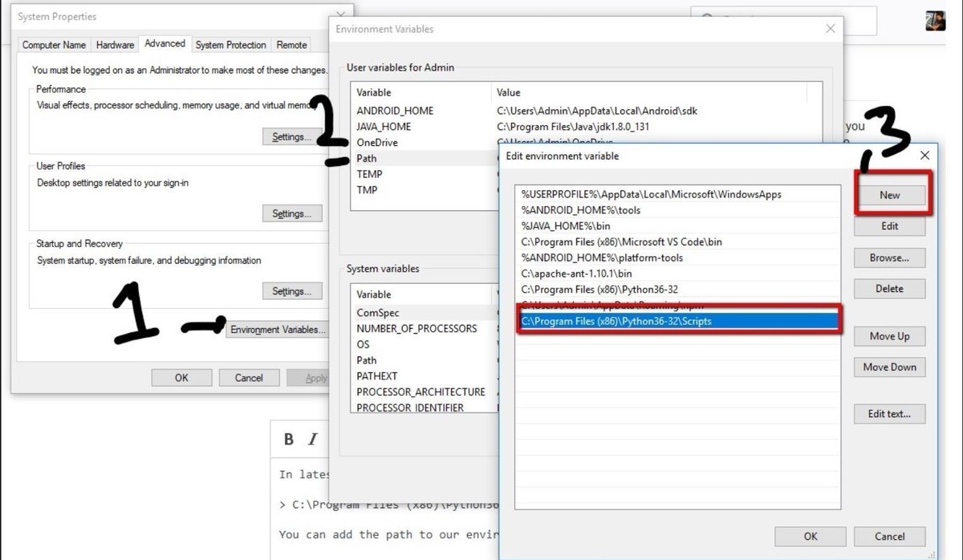The width and height of the screenshot is (963, 560).
Task: Click the user avatar in the browser page
Action: [x=935, y=20]
